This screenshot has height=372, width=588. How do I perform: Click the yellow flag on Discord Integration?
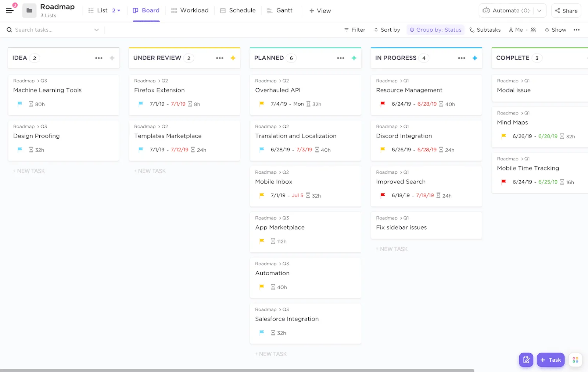click(x=383, y=150)
